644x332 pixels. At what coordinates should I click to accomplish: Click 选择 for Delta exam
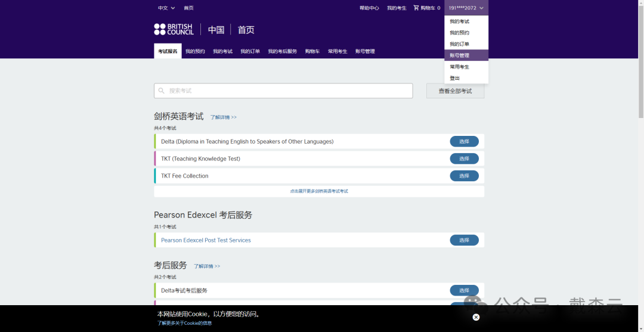pos(464,141)
